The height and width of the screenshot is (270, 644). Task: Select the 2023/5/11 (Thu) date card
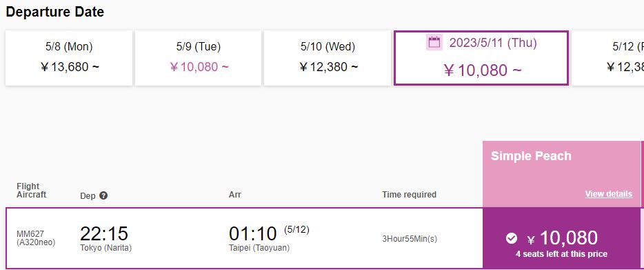(481, 57)
